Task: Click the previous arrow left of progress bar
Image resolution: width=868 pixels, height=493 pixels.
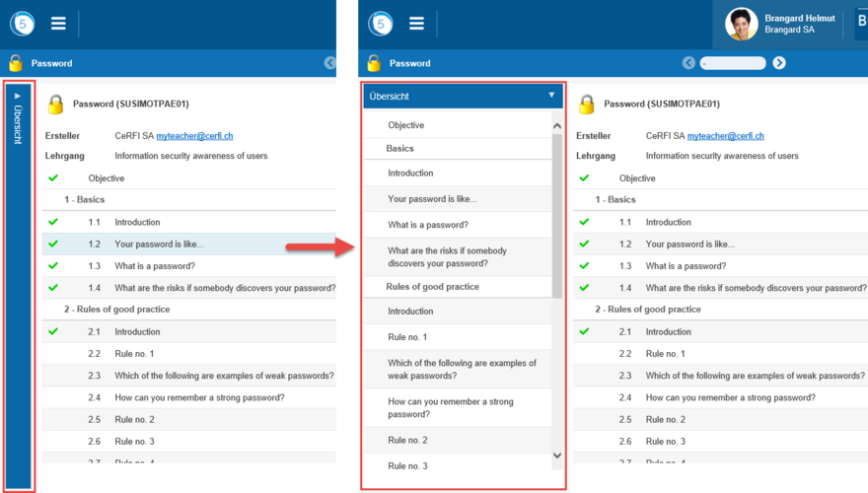Action: [x=689, y=63]
